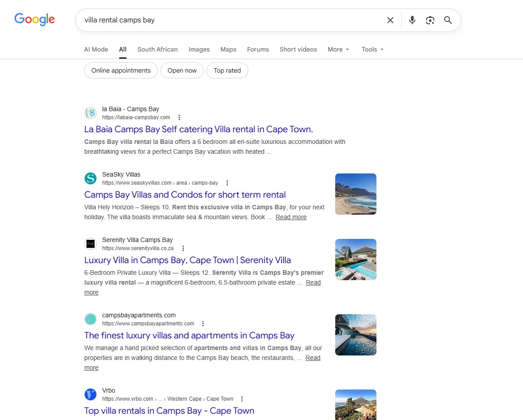Click the Serenity Villa black favicon
Screen dimensions: 523x420
[91, 244]
